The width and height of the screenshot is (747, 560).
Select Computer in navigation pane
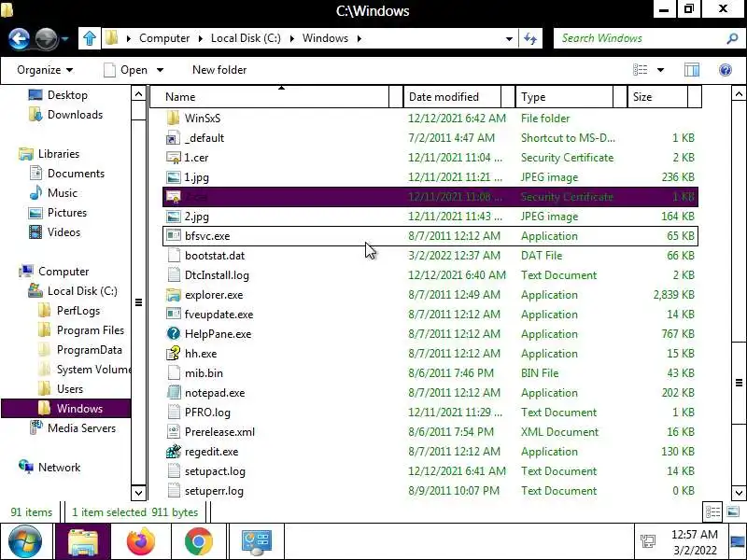click(54, 271)
